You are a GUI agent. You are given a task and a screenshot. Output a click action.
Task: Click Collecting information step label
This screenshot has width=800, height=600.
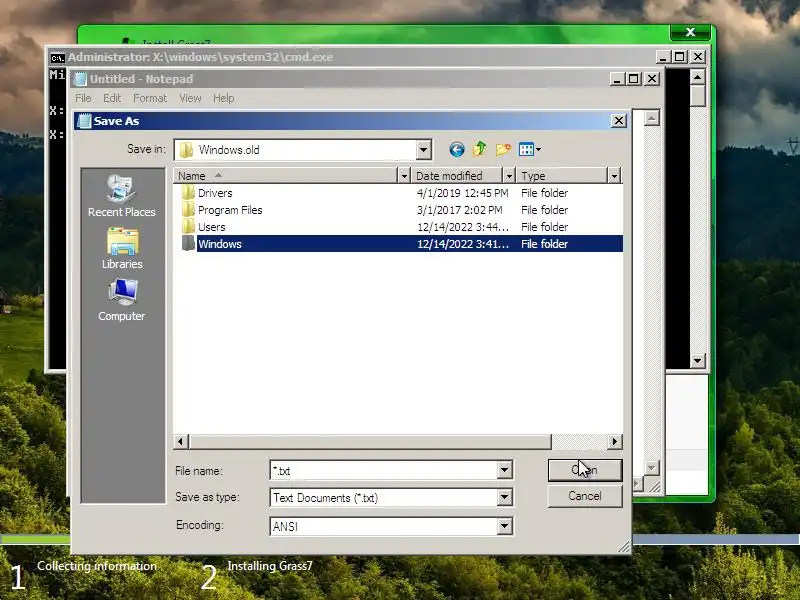click(x=97, y=566)
